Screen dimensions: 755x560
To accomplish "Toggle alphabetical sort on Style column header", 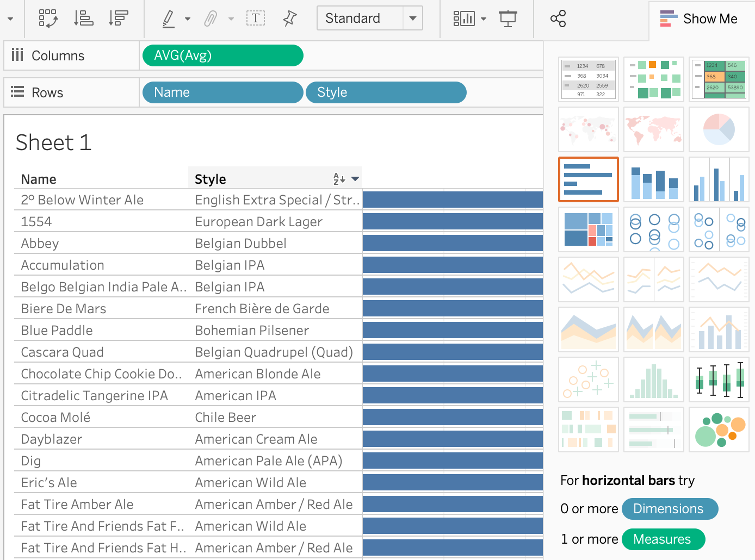I will click(x=338, y=178).
